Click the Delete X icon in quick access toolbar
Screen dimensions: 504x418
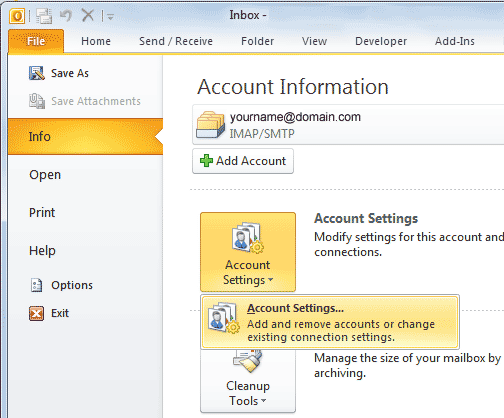(88, 15)
